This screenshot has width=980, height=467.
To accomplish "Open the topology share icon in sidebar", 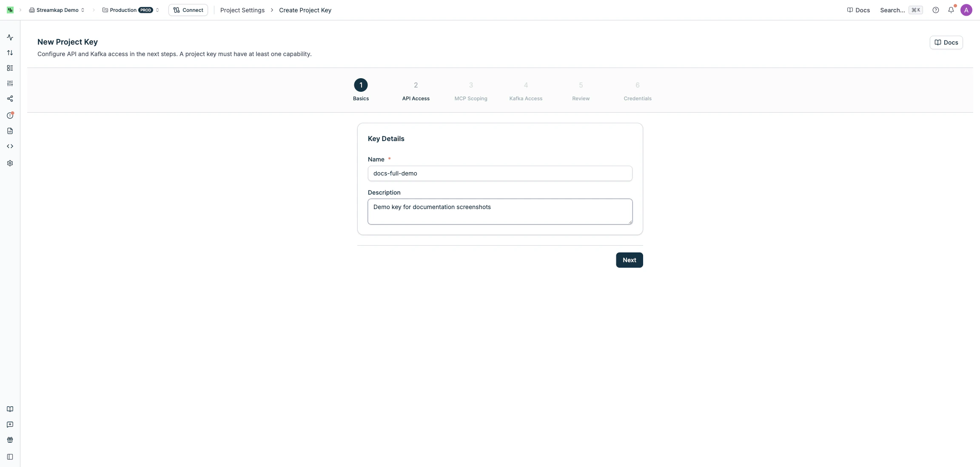I will [x=10, y=99].
